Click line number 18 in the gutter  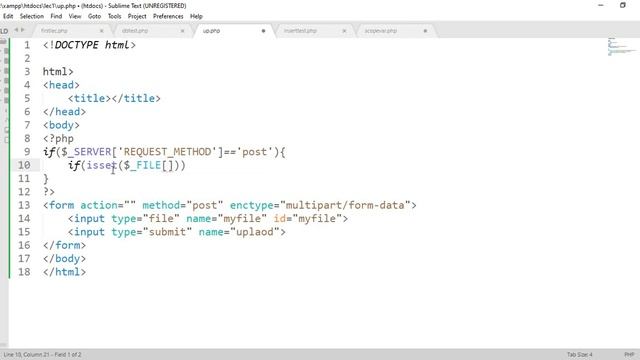24,272
